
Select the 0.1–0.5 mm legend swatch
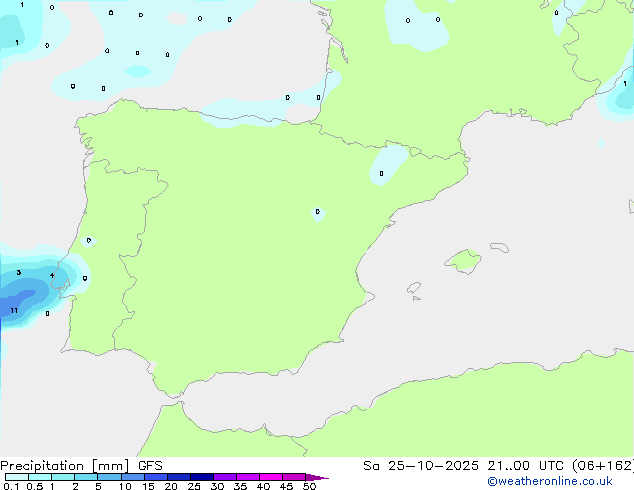coord(17,477)
